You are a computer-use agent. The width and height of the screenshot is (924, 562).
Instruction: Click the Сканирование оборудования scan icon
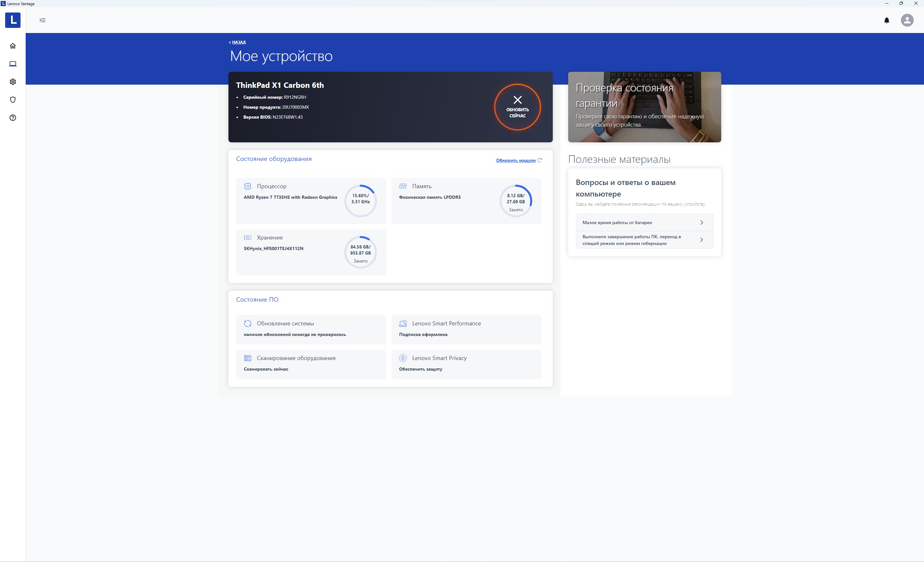click(247, 358)
